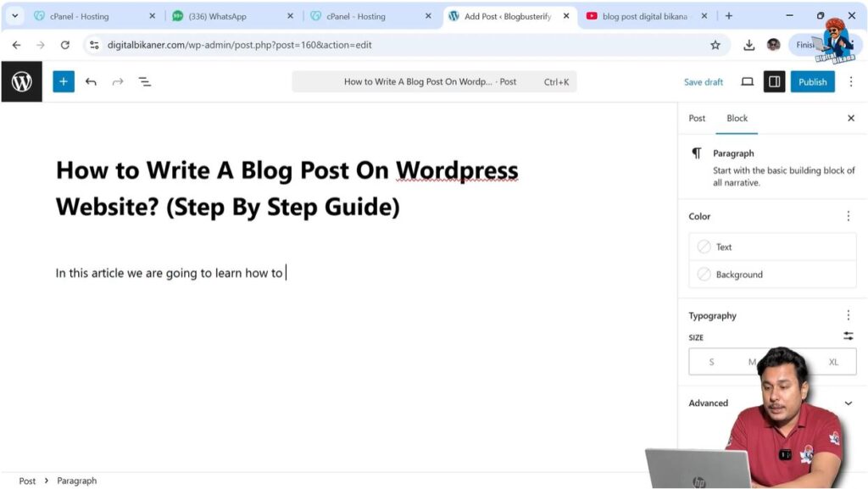Click the Undo arrow

pyautogui.click(x=92, y=81)
